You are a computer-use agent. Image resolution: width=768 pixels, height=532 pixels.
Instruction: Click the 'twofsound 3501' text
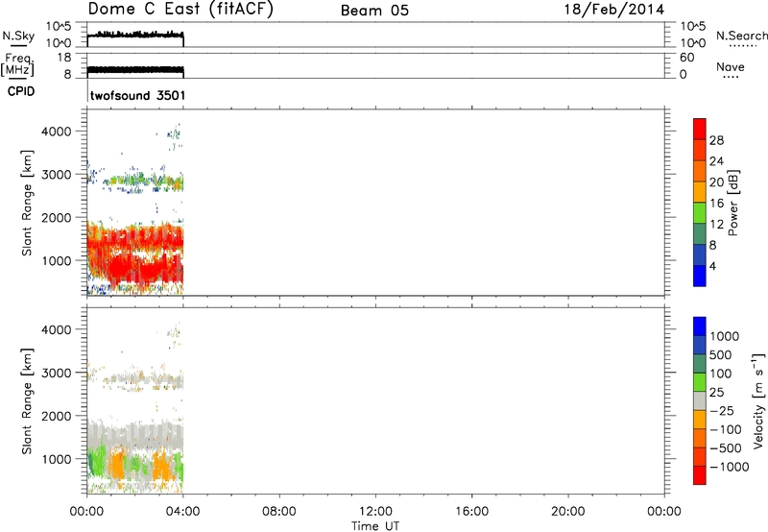[137, 95]
